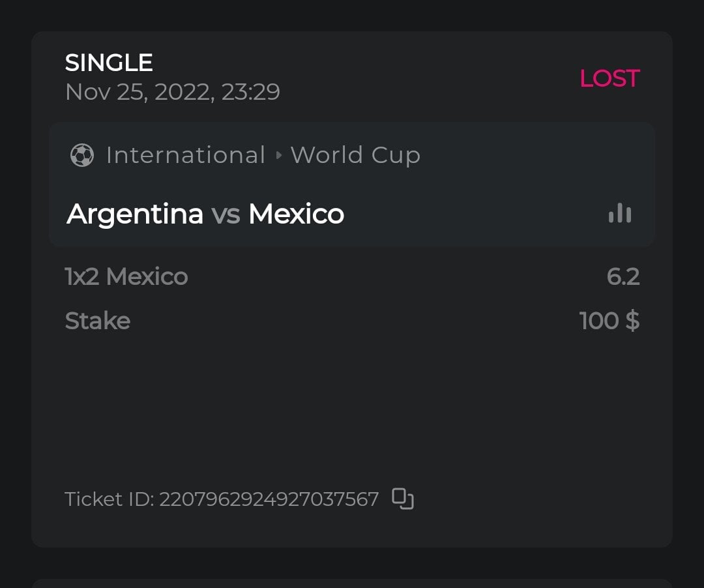Open the International category link
The height and width of the screenshot is (588, 704).
pyautogui.click(x=186, y=155)
